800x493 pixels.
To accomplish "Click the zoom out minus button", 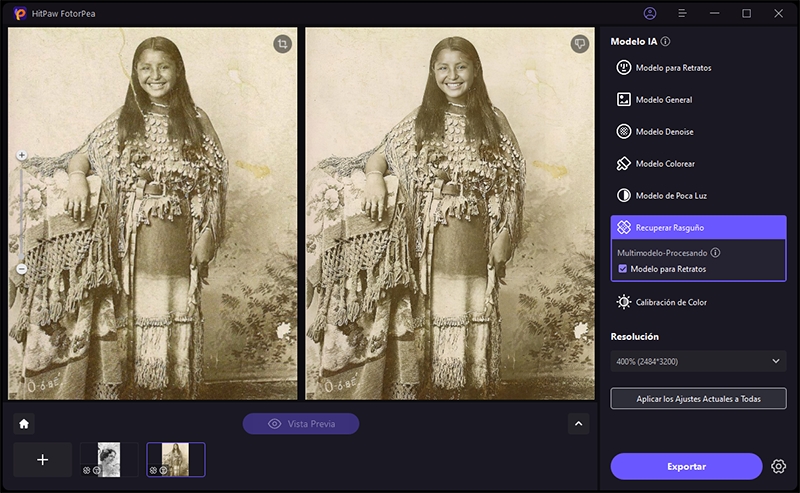I will (x=21, y=268).
